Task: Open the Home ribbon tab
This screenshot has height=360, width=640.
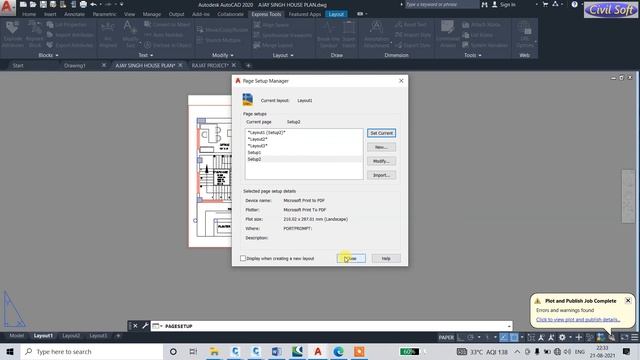Action: point(29,14)
